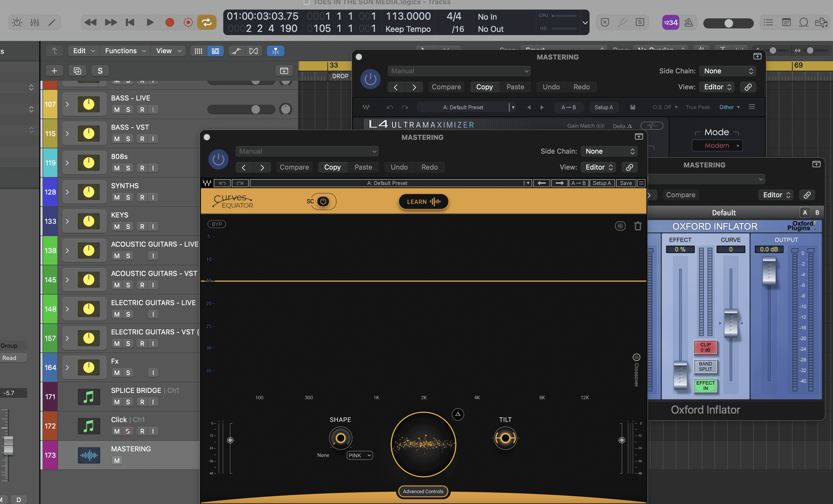Image resolution: width=833 pixels, height=504 pixels.
Task: Click the Record button in transport
Action: [x=170, y=22]
